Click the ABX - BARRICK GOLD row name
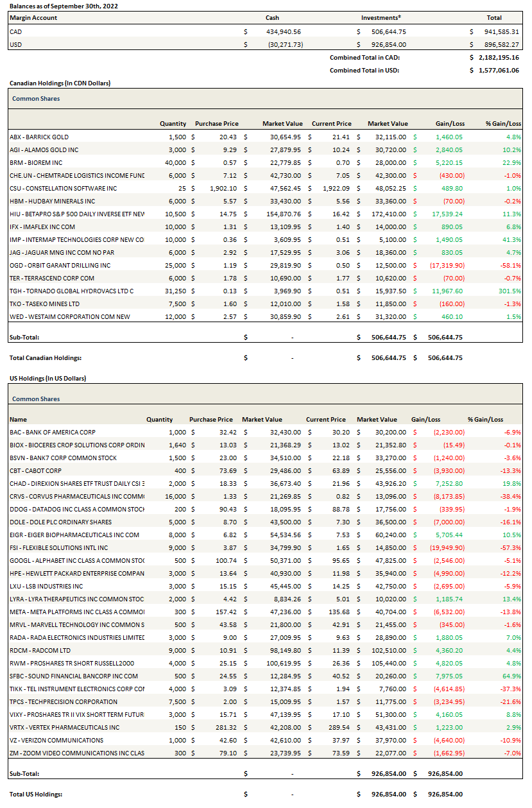532x808 pixels. [x=39, y=137]
